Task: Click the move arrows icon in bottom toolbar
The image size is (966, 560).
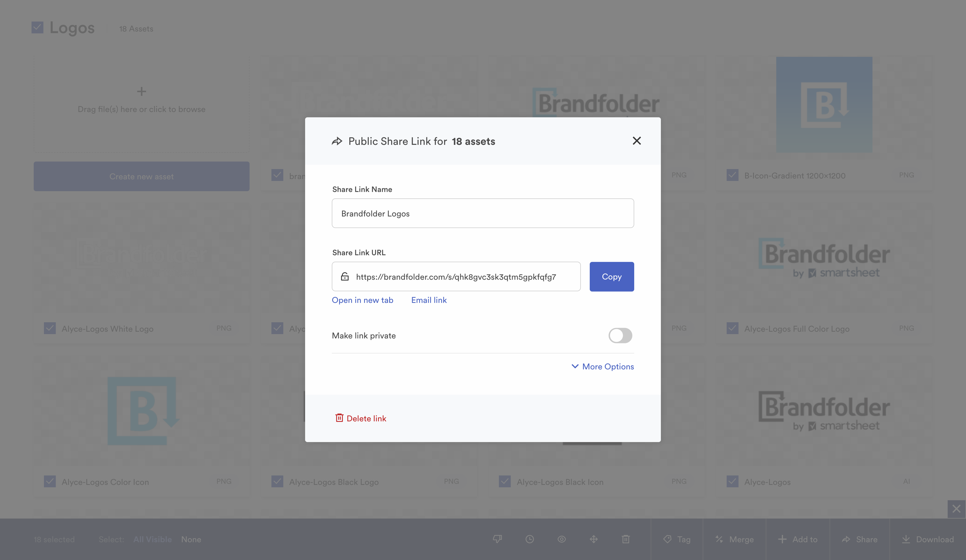Action: [594, 539]
